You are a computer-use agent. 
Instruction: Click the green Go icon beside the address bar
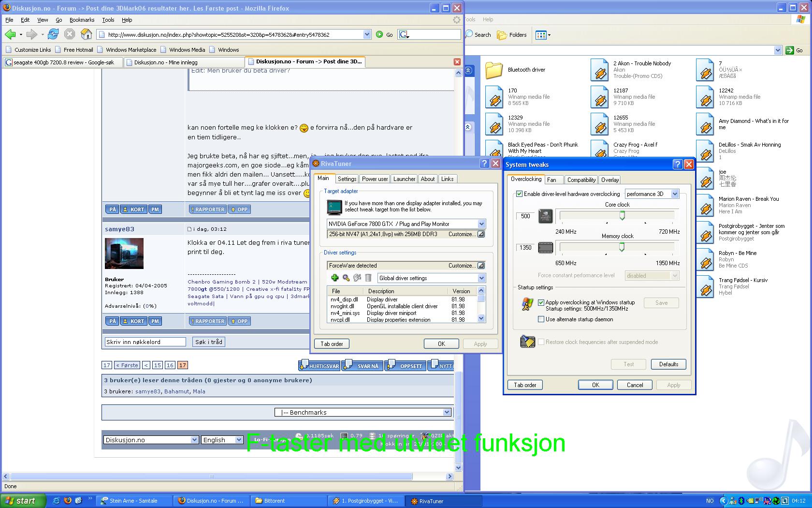pos(379,34)
